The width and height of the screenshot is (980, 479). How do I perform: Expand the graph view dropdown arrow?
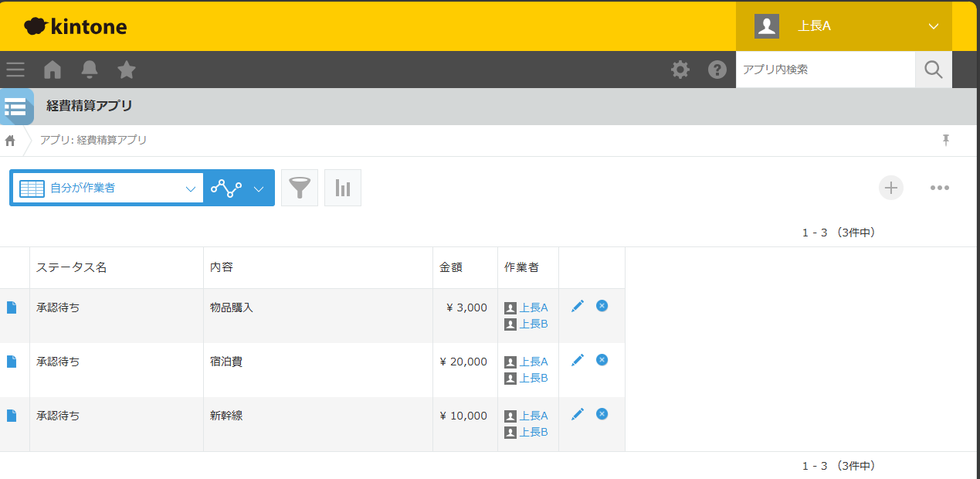click(259, 189)
